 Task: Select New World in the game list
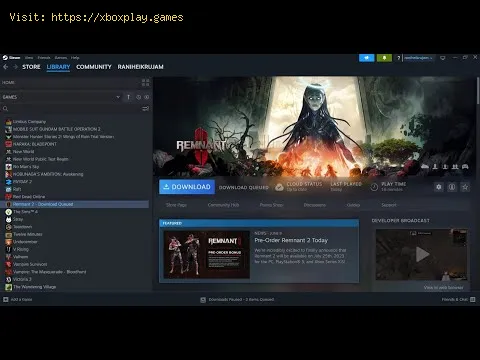pos(23,152)
